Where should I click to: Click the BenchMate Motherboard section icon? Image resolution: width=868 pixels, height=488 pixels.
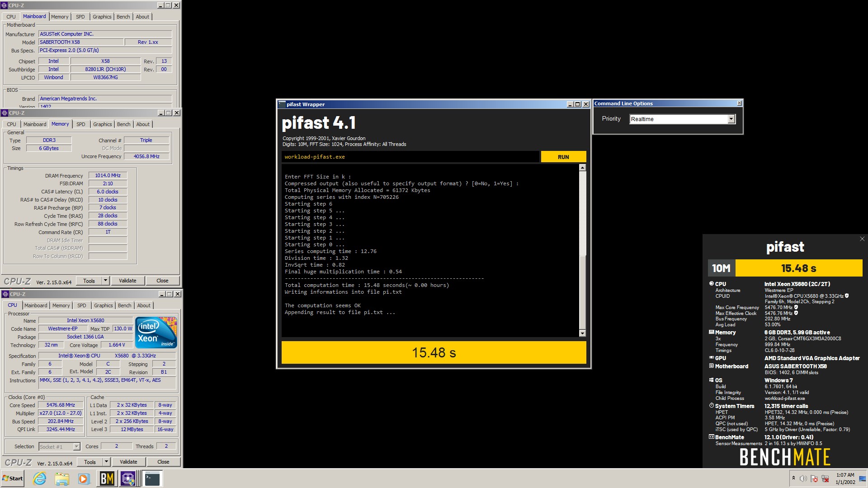click(712, 366)
